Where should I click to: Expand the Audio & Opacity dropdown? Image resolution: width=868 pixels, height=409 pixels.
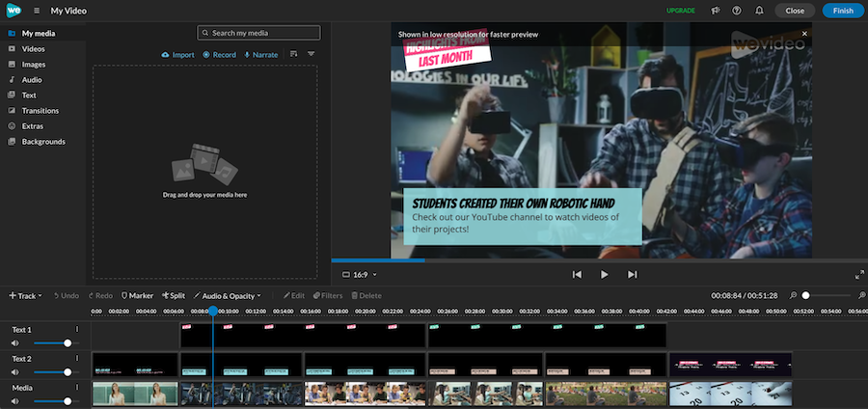point(228,295)
